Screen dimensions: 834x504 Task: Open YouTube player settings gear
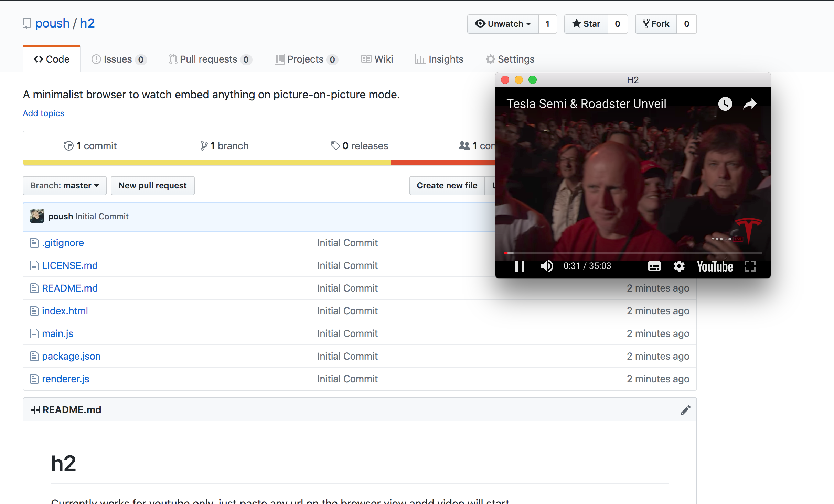point(679,266)
